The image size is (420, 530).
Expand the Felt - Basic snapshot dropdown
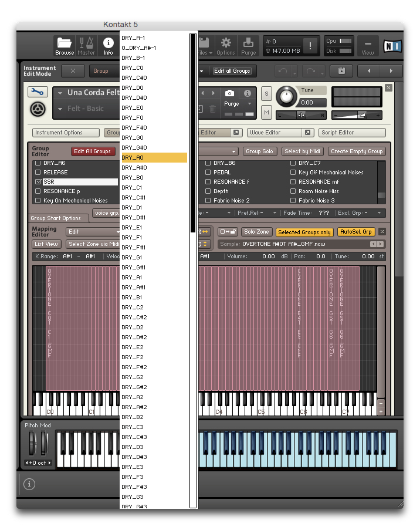pyautogui.click(x=60, y=109)
